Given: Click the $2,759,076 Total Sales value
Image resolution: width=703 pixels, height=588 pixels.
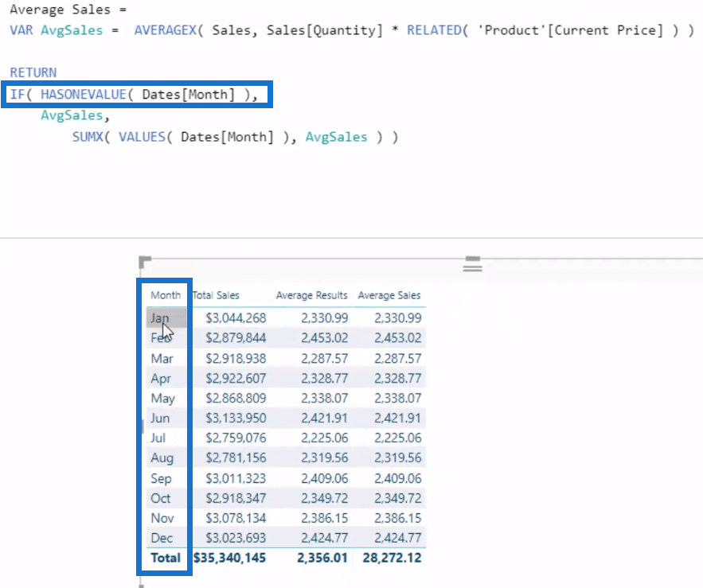Looking at the screenshot, I should click(x=236, y=438).
